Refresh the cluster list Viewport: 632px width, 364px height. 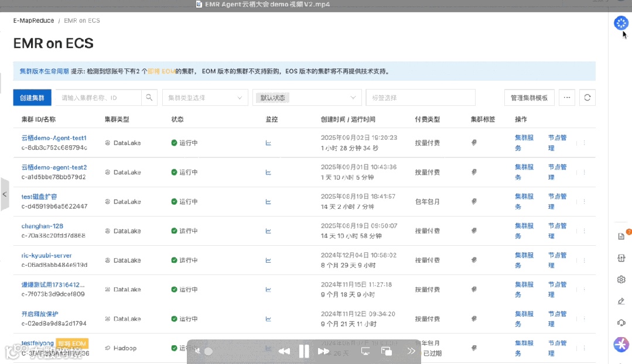pyautogui.click(x=587, y=98)
